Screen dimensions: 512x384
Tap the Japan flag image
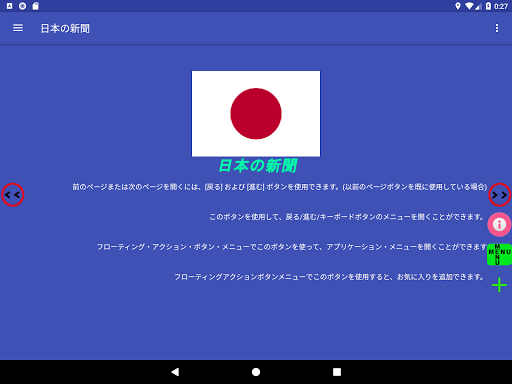256,113
